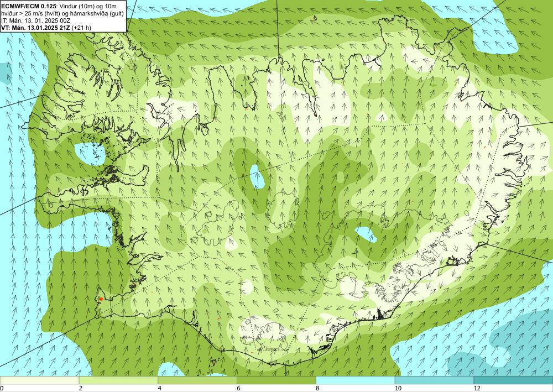Click the '12' scale label
This screenshot has width=553, height=392.
[x=477, y=388]
